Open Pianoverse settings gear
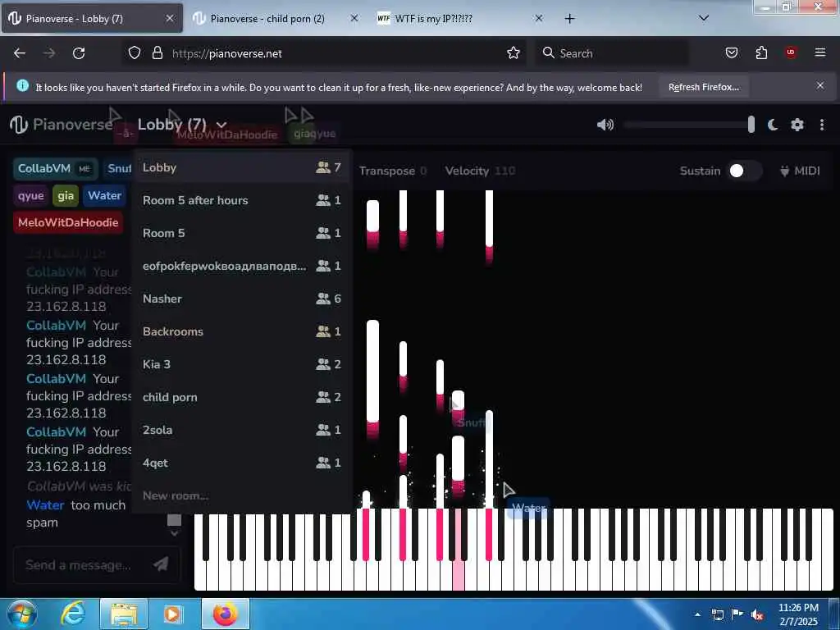Image resolution: width=840 pixels, height=630 pixels. click(797, 125)
